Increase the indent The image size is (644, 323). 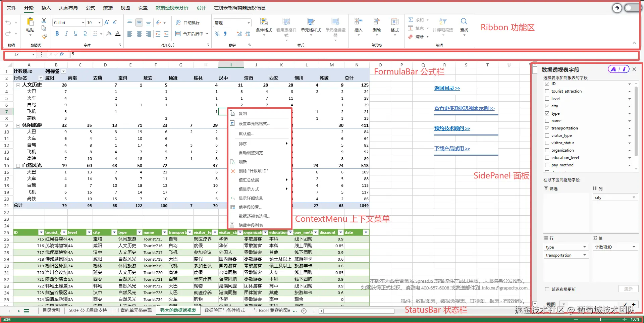(166, 34)
